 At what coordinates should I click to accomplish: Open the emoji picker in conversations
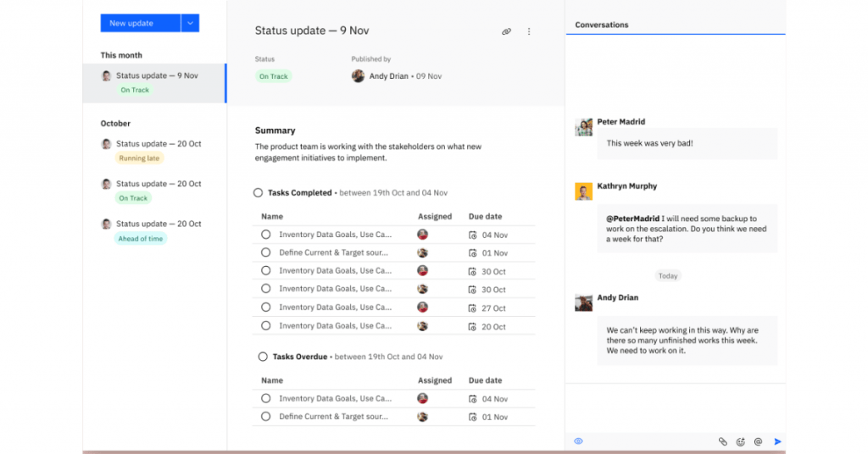point(740,441)
